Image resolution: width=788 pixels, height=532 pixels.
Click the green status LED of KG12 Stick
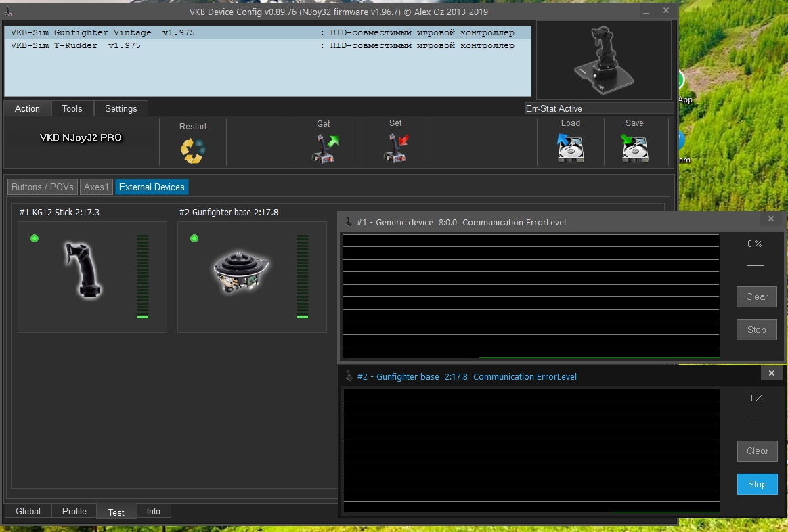point(34,238)
